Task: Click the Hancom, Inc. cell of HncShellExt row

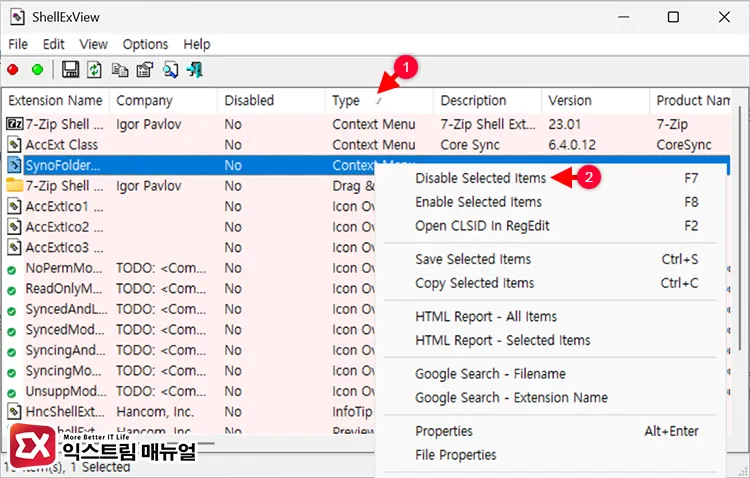Action: click(x=155, y=412)
